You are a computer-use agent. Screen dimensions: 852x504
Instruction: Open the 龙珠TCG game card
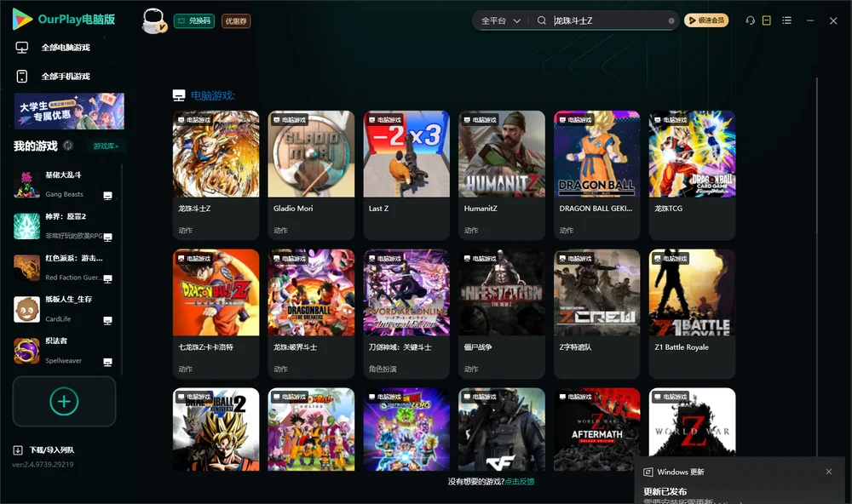click(692, 175)
